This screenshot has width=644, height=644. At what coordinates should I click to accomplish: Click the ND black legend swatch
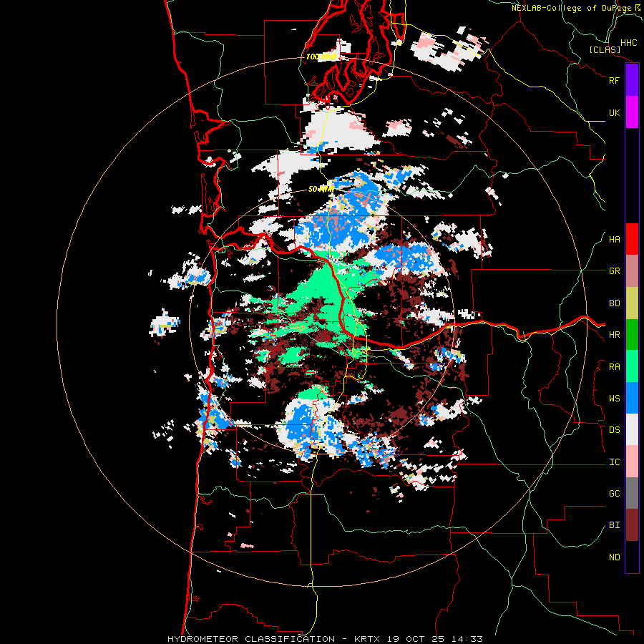(x=632, y=557)
